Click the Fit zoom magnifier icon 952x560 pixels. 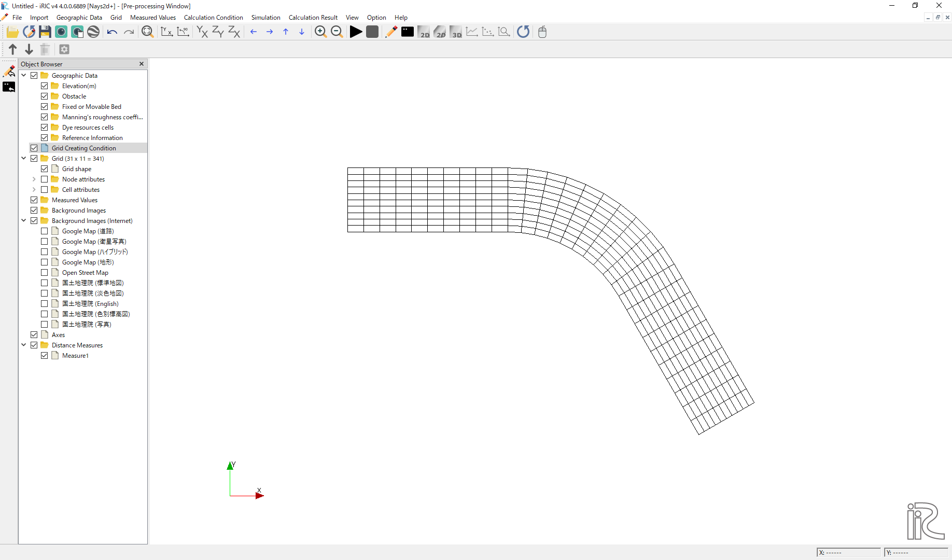click(148, 32)
